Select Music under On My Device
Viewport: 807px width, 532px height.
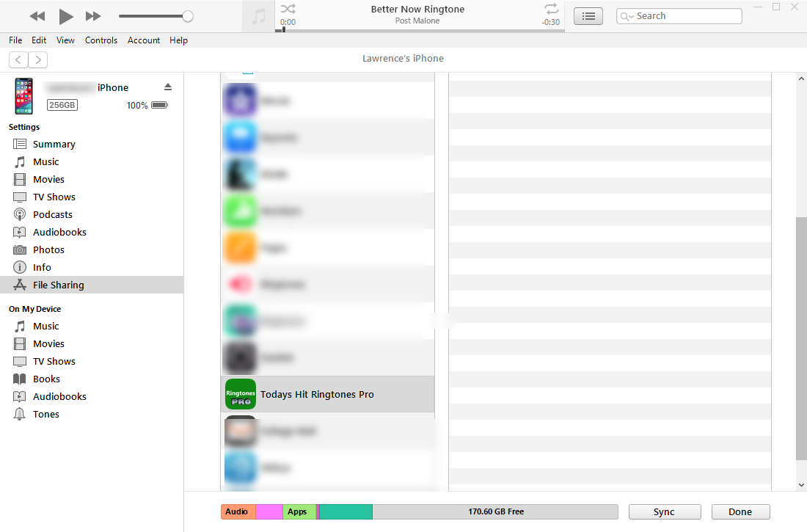(92, 326)
